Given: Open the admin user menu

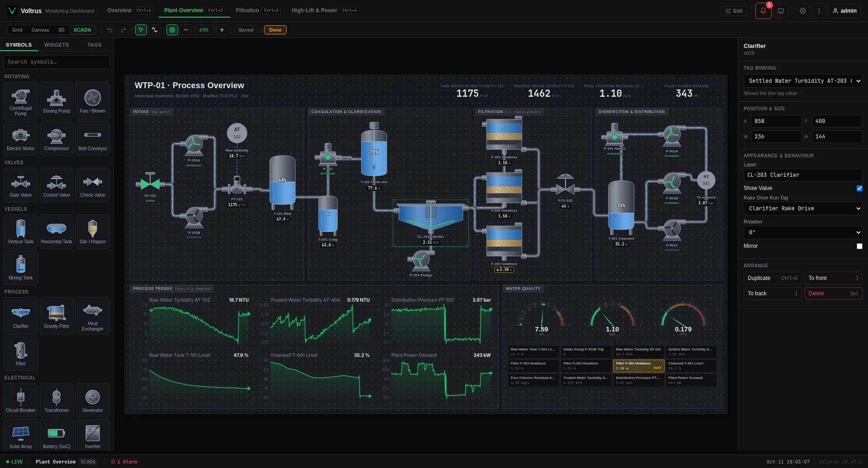Looking at the screenshot, I should point(844,11).
